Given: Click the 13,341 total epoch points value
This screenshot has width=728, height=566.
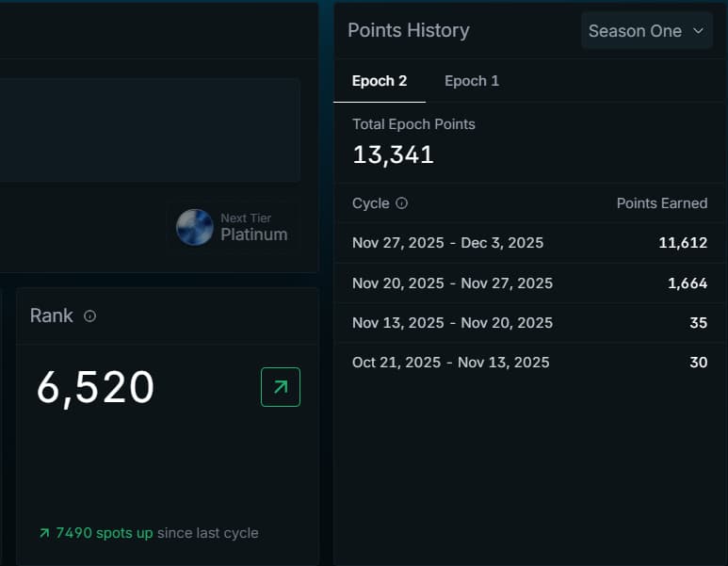Looking at the screenshot, I should click(393, 154).
